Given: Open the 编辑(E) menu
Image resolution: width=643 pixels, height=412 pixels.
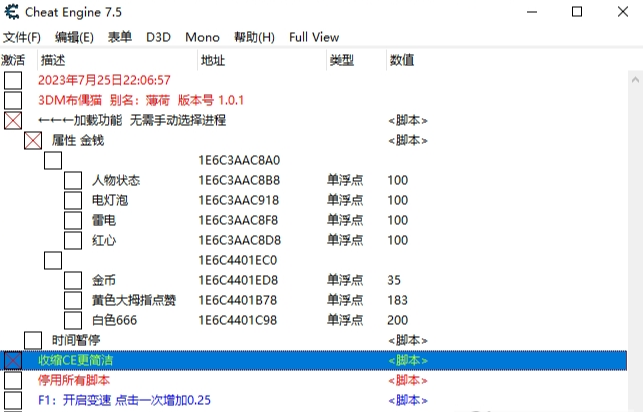Looking at the screenshot, I should point(74,37).
